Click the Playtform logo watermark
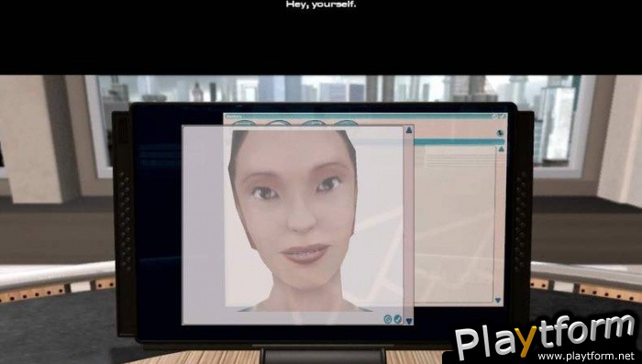642x364 pixels. pyautogui.click(x=546, y=336)
